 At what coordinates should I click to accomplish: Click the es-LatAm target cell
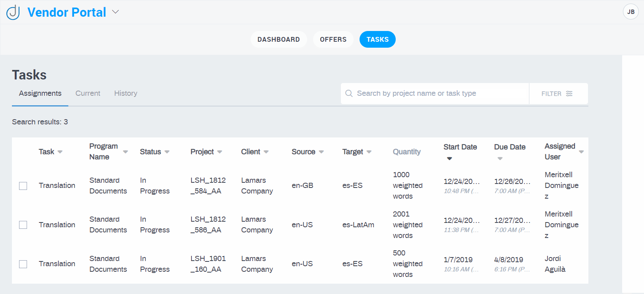point(358,225)
